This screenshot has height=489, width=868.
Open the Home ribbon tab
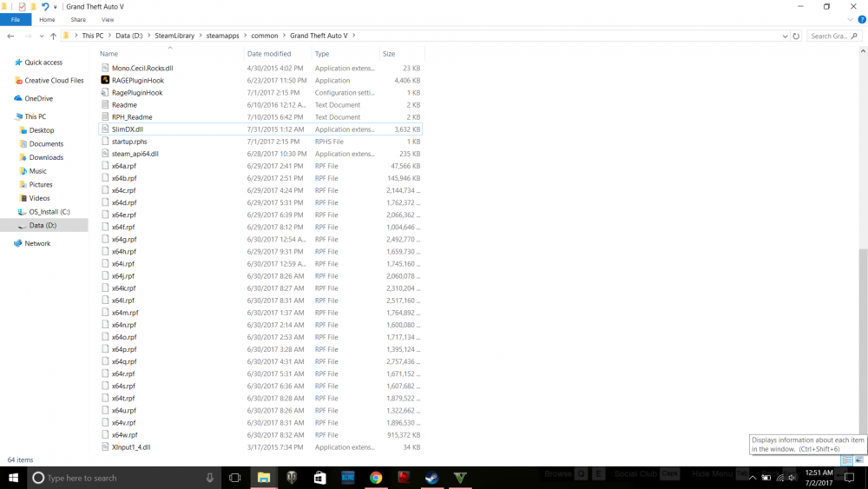click(x=47, y=19)
